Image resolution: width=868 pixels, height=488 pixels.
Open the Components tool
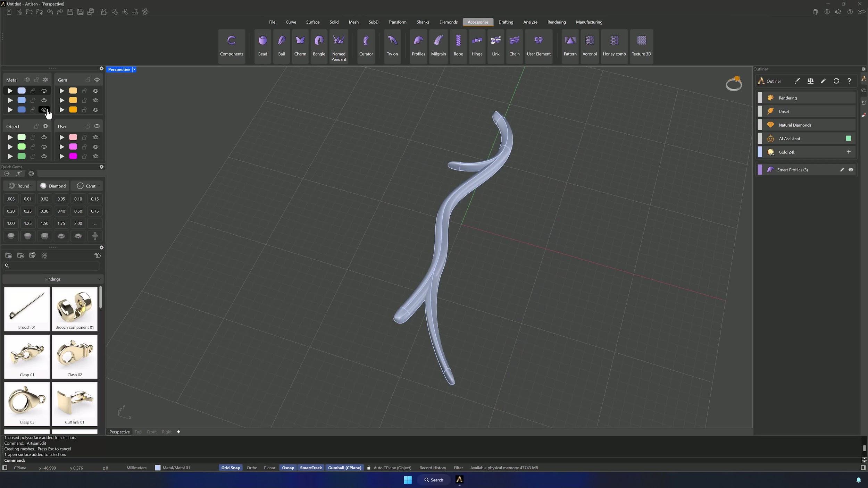(232, 46)
